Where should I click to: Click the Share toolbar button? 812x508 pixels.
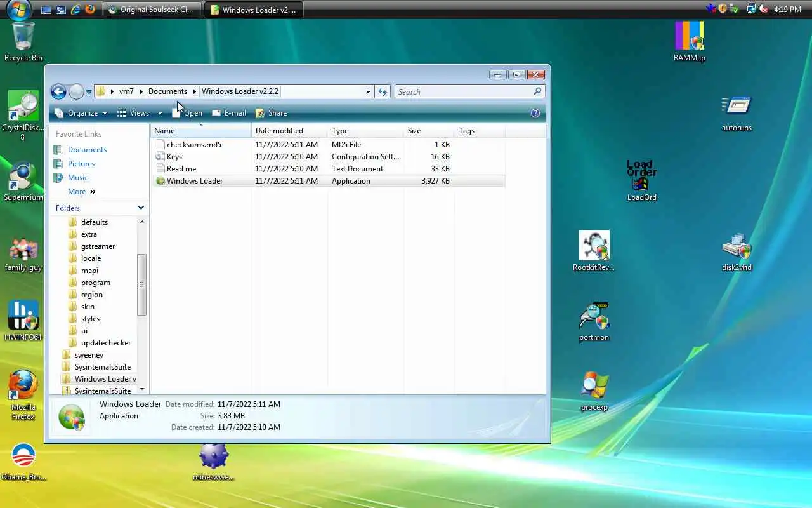click(x=272, y=113)
